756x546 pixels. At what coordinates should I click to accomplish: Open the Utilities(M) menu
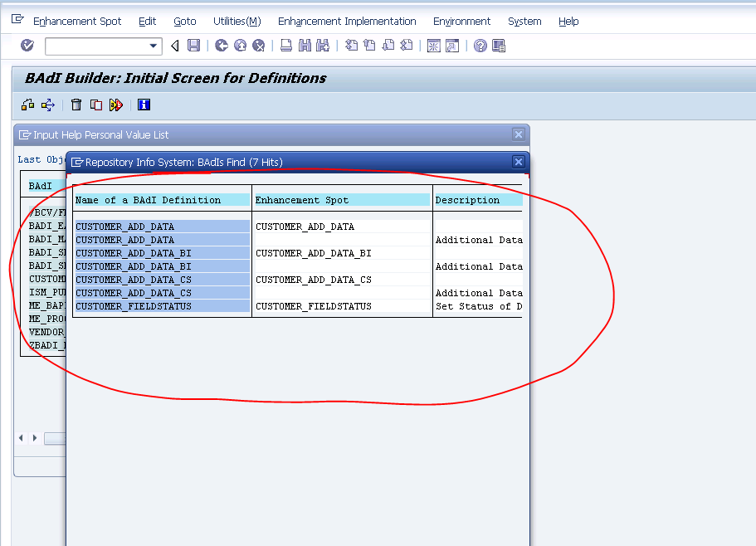tap(237, 21)
